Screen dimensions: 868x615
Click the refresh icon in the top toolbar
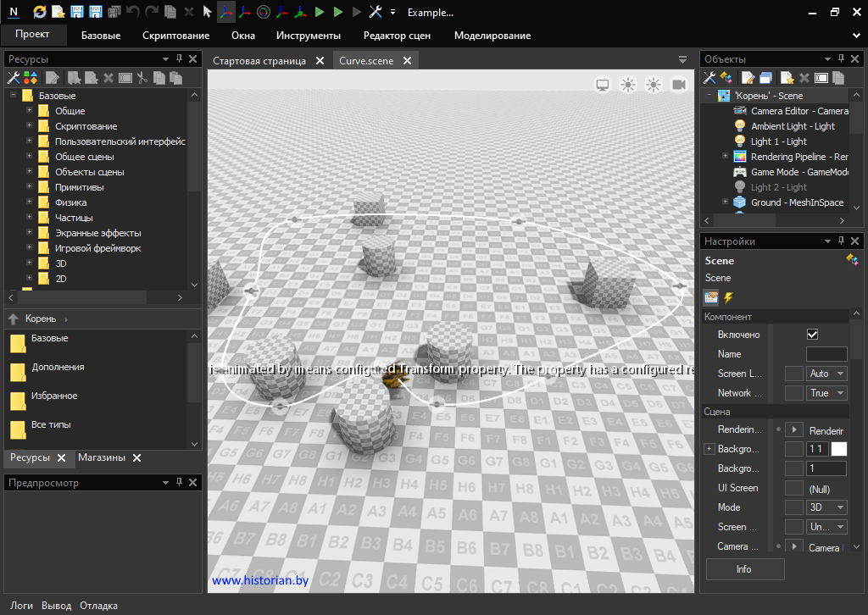pos(40,12)
